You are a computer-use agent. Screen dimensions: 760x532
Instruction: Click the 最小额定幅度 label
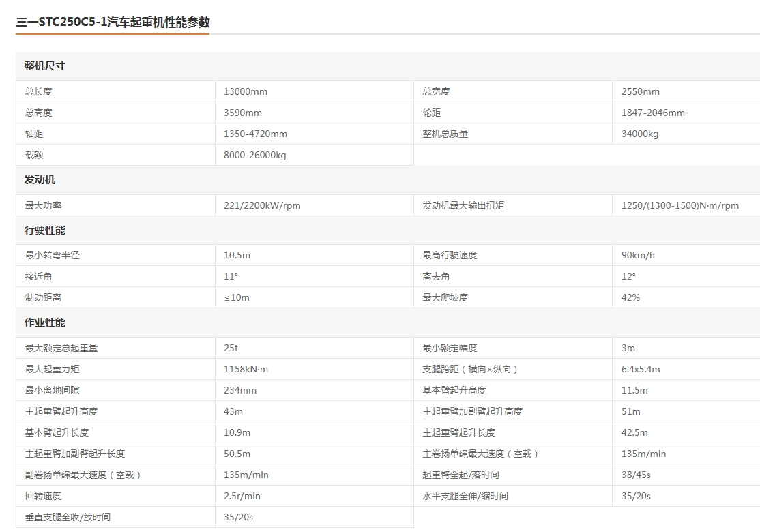(x=450, y=348)
